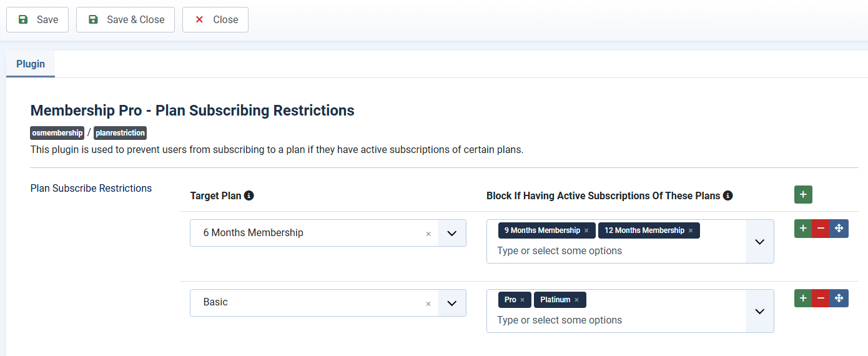Add a row after 6 Months Membership row
Screen dimensions: 868x356
[x=803, y=229]
